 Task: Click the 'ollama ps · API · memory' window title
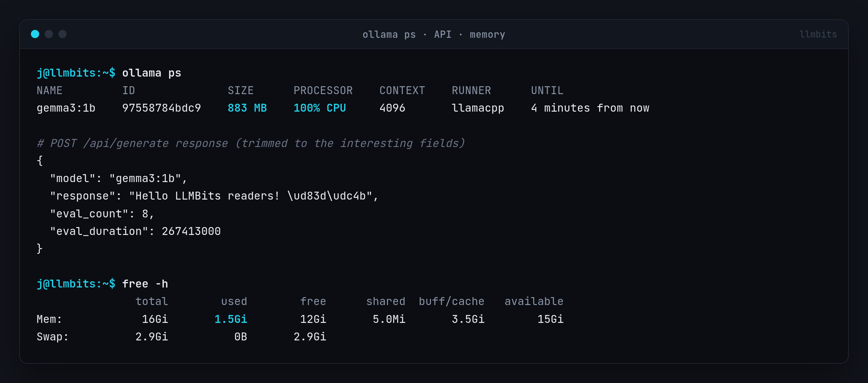[434, 34]
